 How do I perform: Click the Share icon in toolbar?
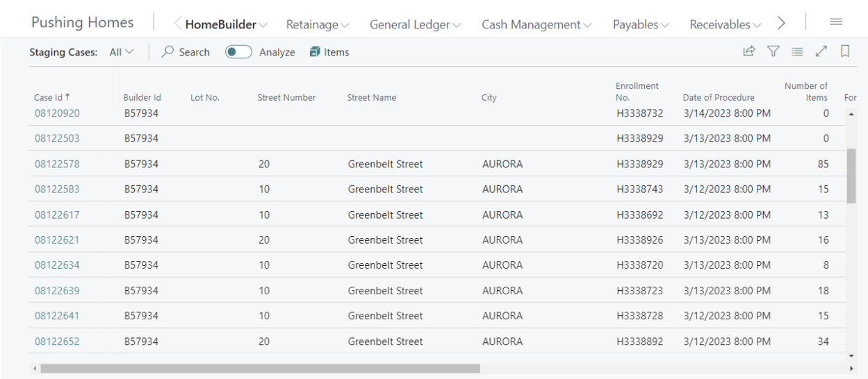(x=749, y=51)
